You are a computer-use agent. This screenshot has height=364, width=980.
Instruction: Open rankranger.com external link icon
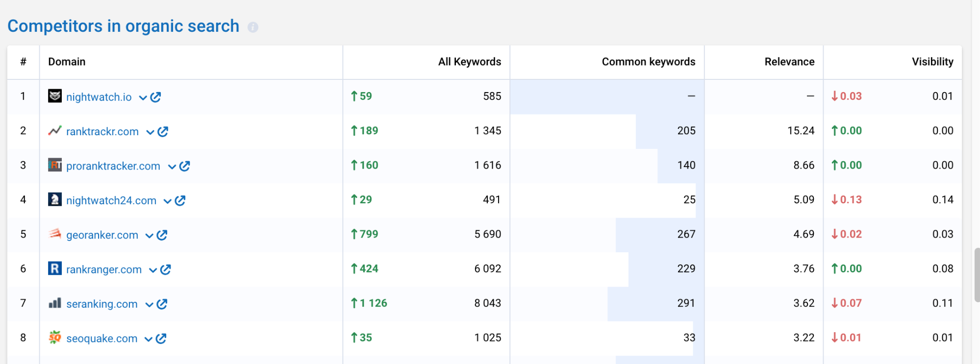tap(165, 269)
